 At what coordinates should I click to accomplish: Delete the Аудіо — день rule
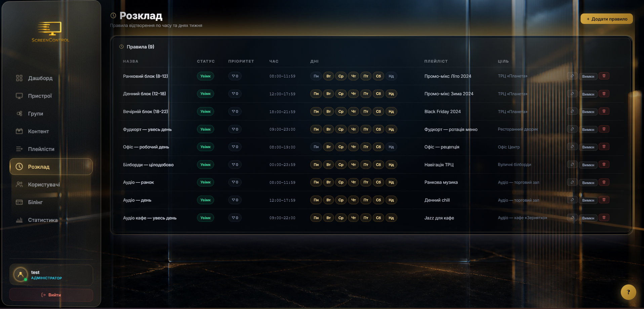click(x=604, y=200)
